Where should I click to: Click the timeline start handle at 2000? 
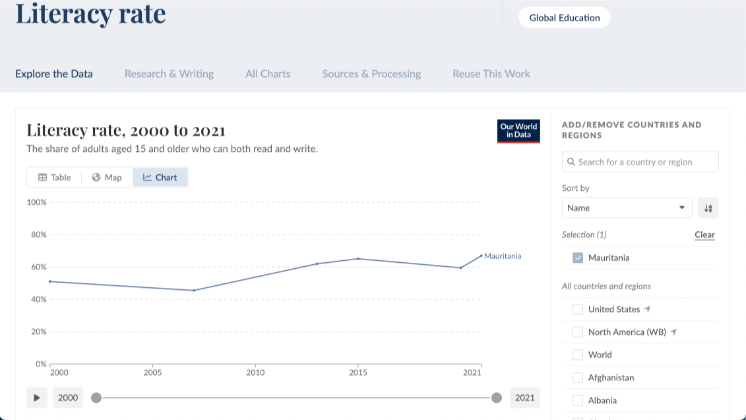point(96,398)
